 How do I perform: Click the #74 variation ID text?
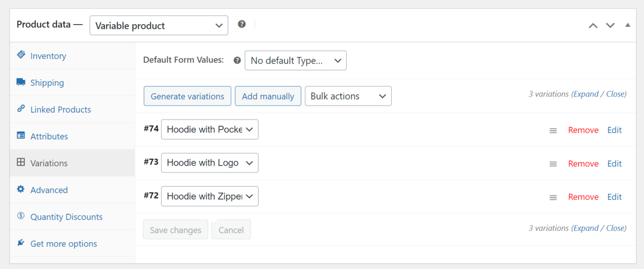[x=151, y=129]
